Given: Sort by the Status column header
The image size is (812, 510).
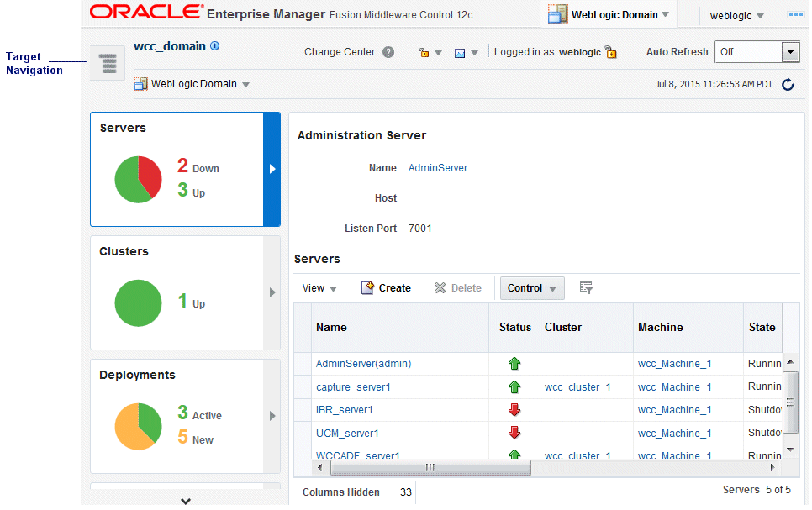Looking at the screenshot, I should 515,327.
